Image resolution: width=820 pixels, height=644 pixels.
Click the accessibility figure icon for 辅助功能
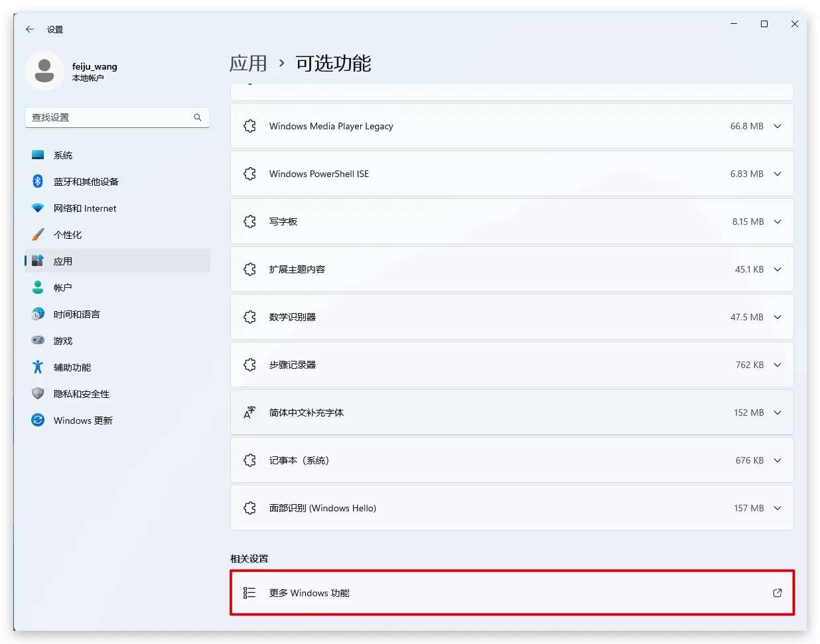[x=38, y=367]
